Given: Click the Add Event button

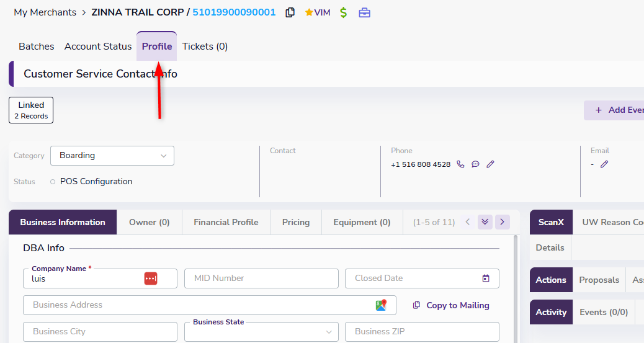Looking at the screenshot, I should 614,110.
